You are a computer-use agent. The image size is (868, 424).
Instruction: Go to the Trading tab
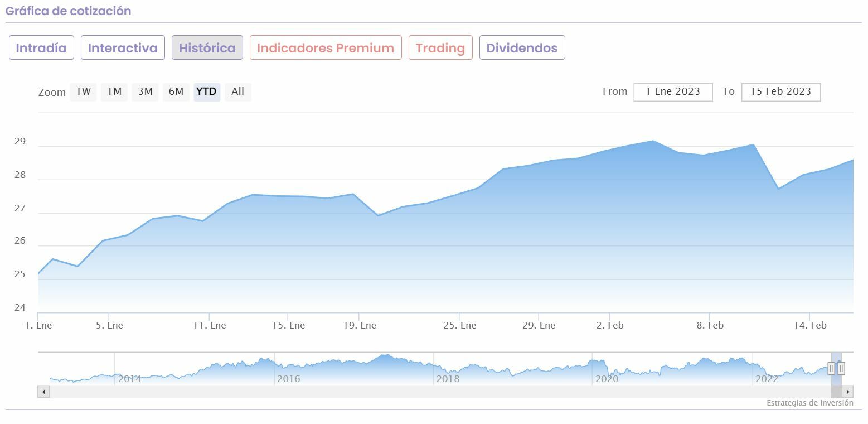(x=440, y=48)
